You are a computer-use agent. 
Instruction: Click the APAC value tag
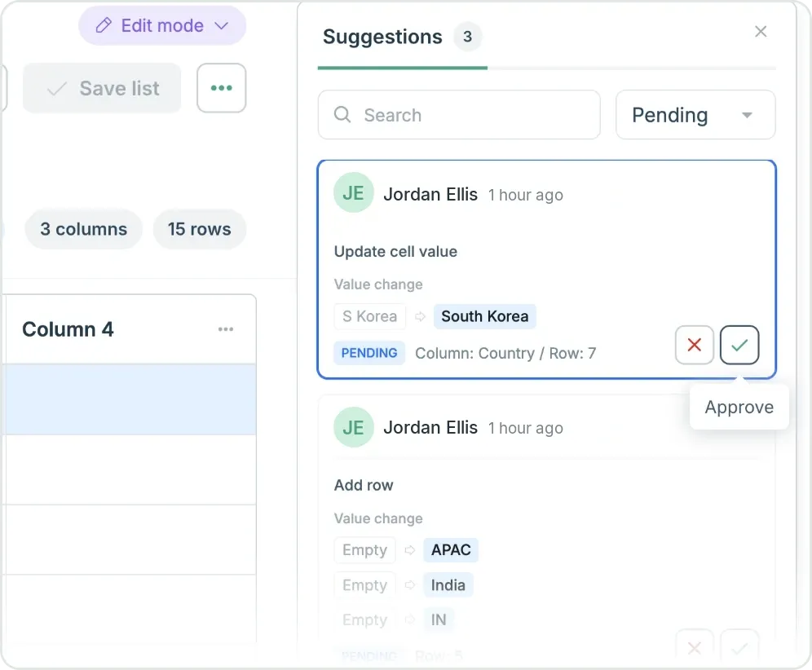click(x=451, y=550)
